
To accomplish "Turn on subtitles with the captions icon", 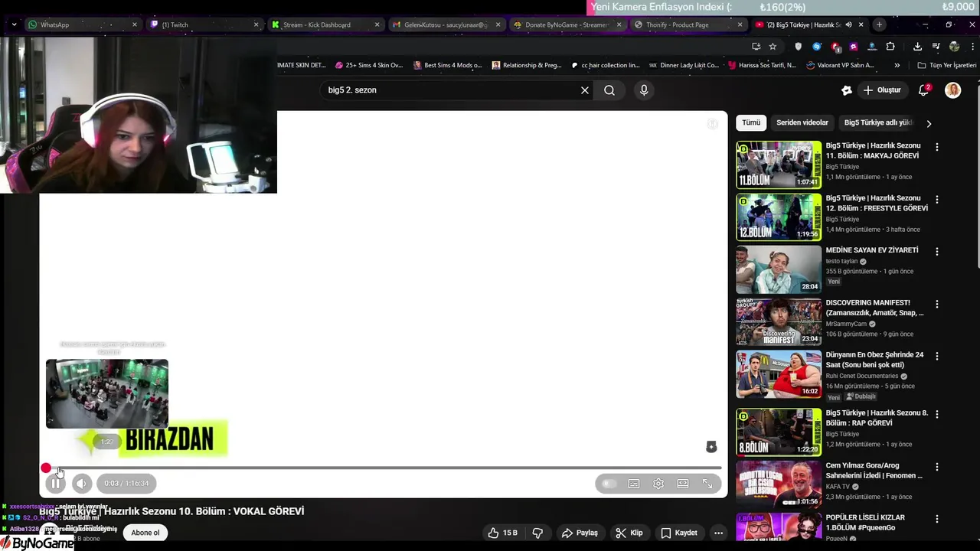I will tap(634, 484).
